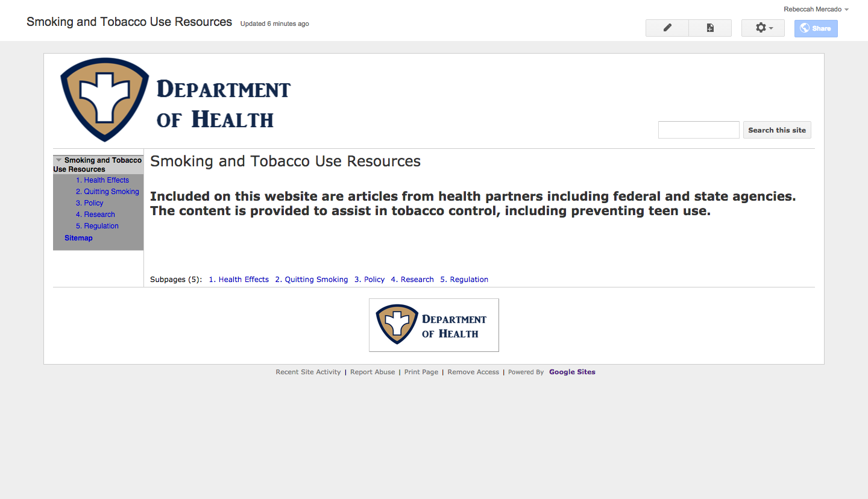868x499 pixels.
Task: Click the Subpages (5): label
Action: pos(176,280)
